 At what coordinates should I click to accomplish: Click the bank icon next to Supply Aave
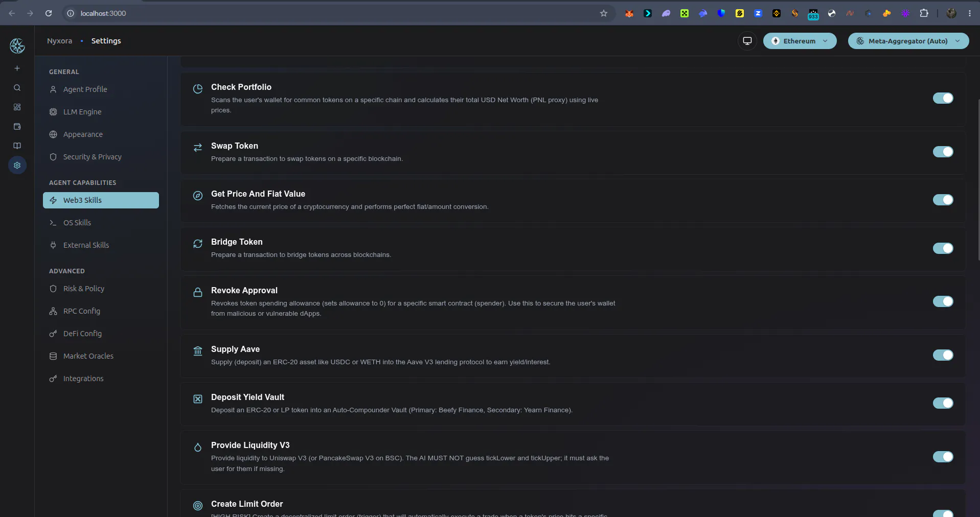coord(198,351)
